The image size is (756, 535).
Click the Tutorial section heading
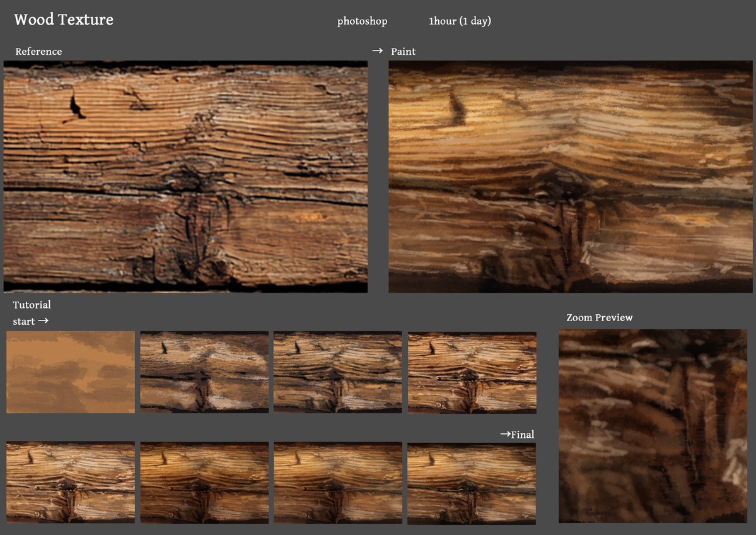pos(32,305)
